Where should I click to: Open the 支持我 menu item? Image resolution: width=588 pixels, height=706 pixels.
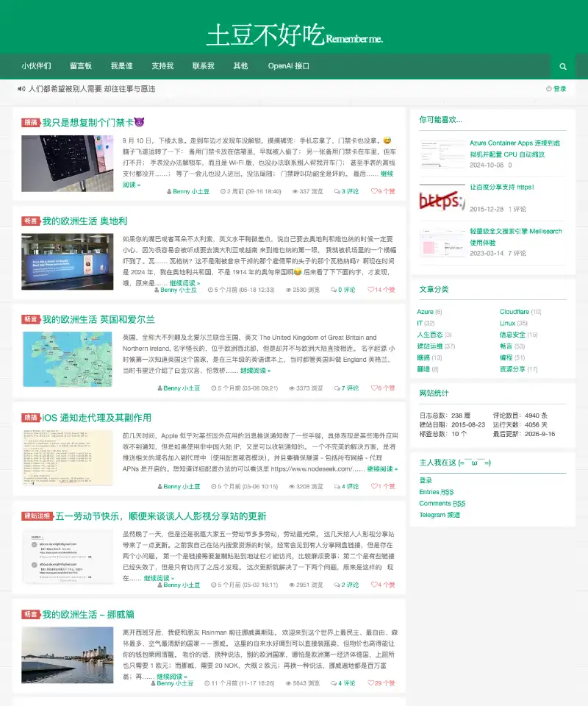(x=162, y=65)
